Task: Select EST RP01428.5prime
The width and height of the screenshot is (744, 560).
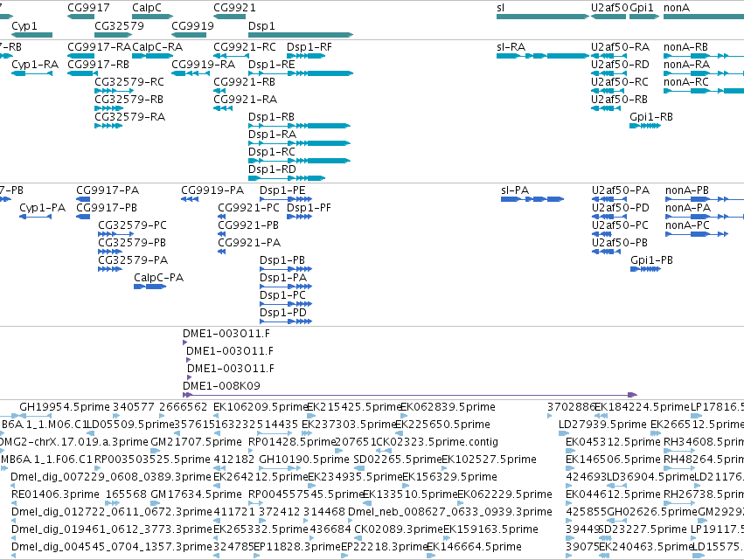Action: click(292, 442)
